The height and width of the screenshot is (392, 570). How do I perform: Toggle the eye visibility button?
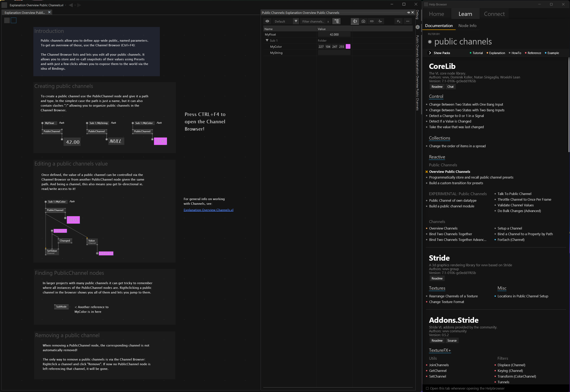[x=267, y=21]
